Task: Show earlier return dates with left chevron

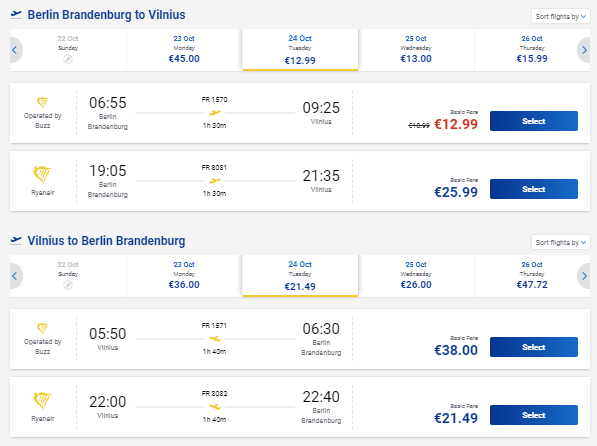Action: 15,276
